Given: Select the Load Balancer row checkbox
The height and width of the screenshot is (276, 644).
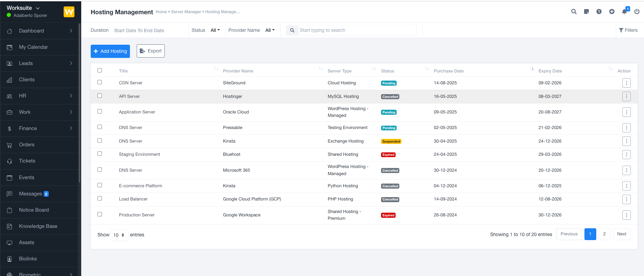Looking at the screenshot, I should pos(99,198).
